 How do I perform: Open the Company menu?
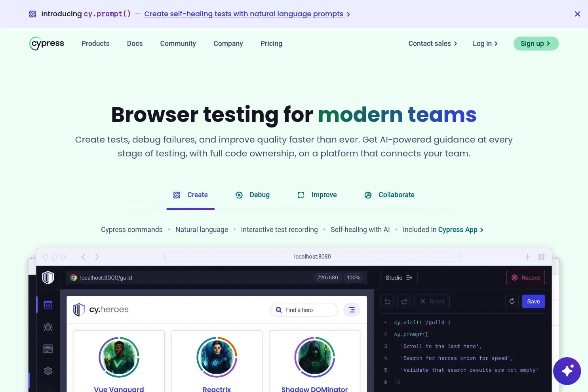pyautogui.click(x=228, y=44)
